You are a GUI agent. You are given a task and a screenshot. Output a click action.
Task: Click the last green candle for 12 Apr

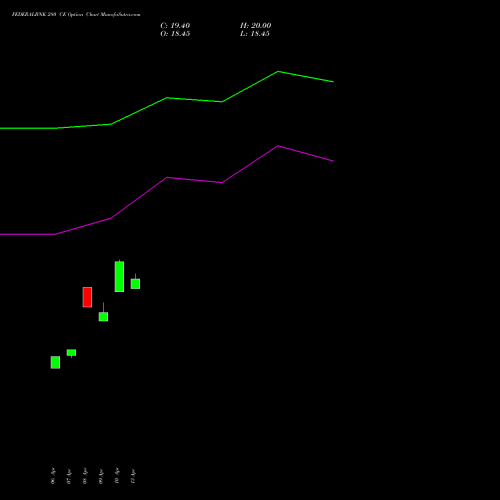click(x=135, y=284)
